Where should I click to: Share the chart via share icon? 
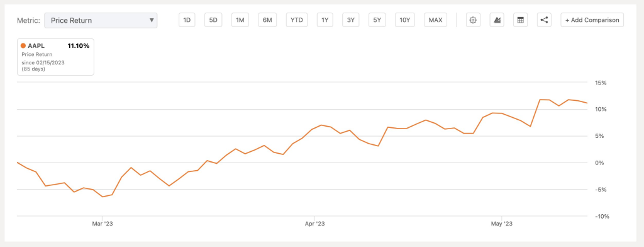[544, 20]
